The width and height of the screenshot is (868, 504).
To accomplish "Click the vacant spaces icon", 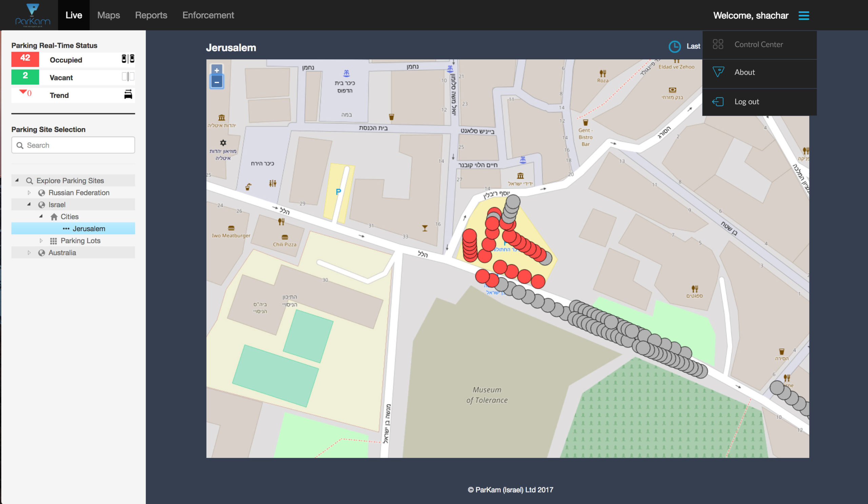I will tap(128, 76).
